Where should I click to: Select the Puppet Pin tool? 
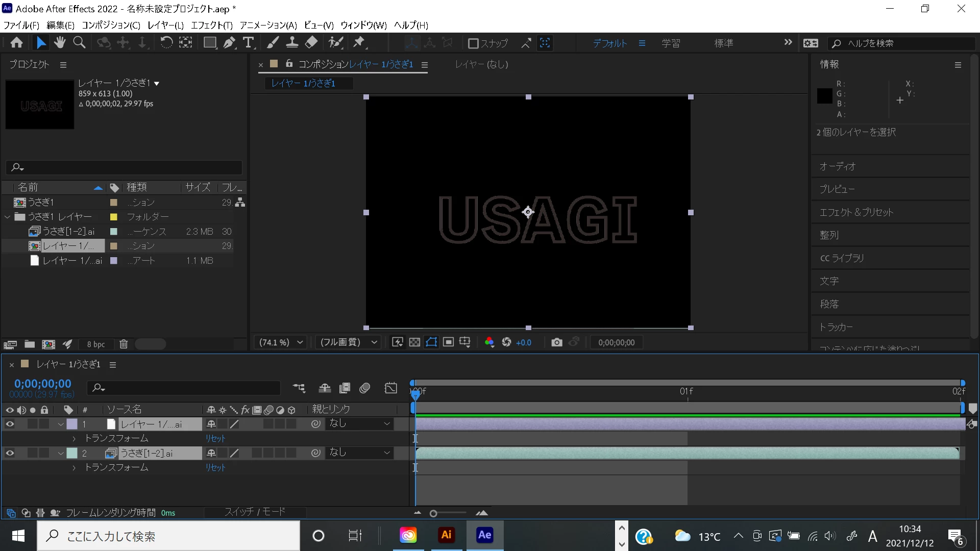click(x=359, y=43)
